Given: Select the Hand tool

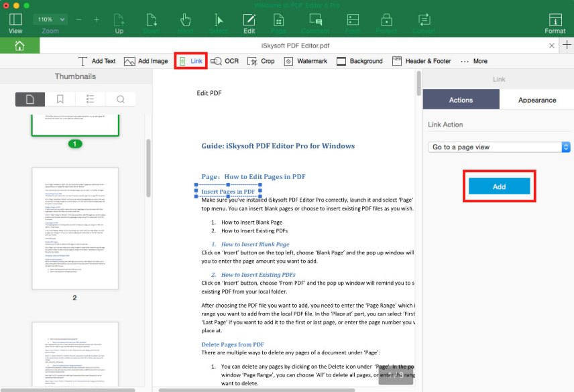Looking at the screenshot, I should pos(185,23).
